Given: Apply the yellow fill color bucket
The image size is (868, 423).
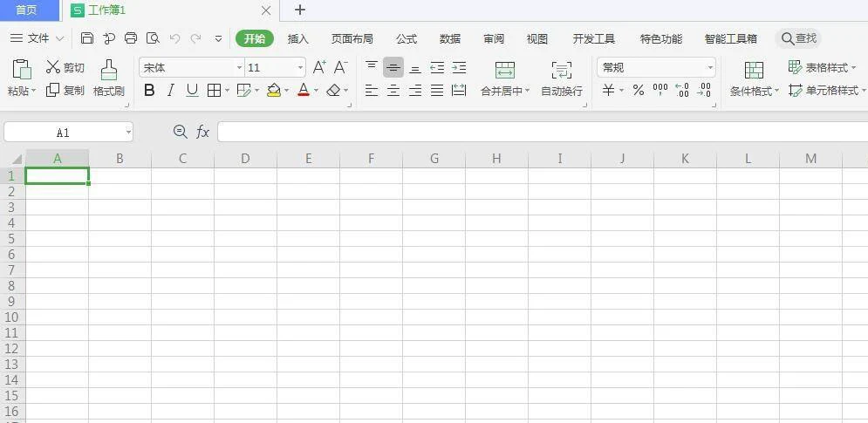Looking at the screenshot, I should (x=273, y=90).
